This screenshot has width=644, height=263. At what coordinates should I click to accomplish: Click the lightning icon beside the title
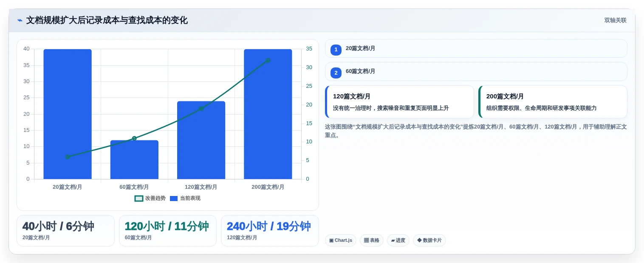click(20, 20)
